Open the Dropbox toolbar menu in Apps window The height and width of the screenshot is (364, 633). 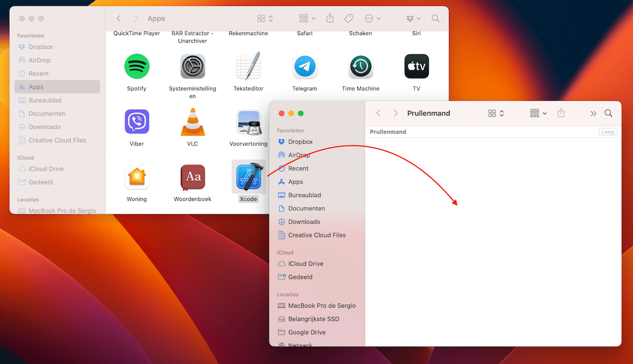coord(413,19)
